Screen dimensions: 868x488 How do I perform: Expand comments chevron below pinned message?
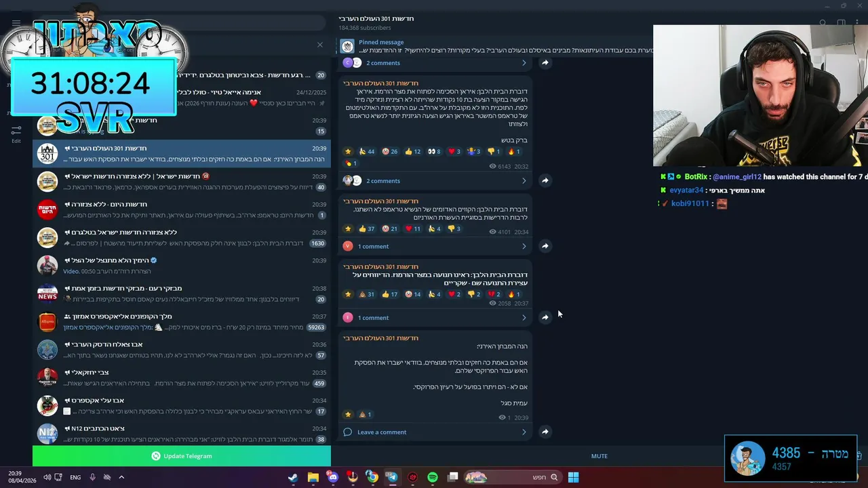[524, 63]
